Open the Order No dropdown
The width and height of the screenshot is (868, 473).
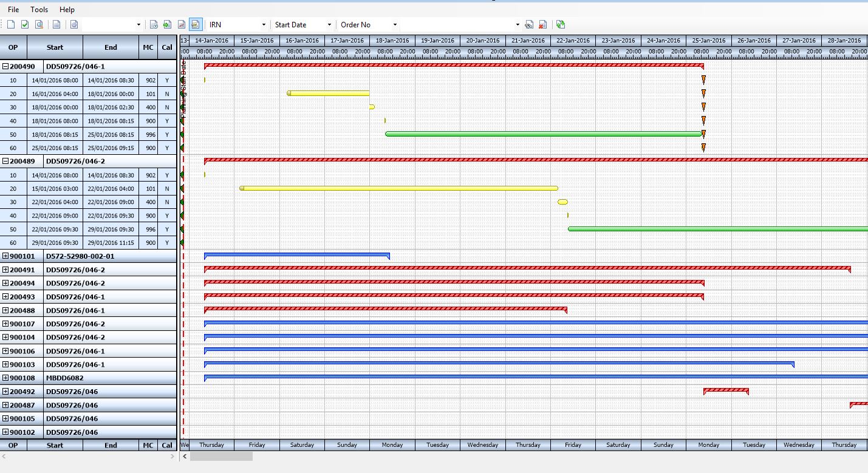click(x=394, y=24)
